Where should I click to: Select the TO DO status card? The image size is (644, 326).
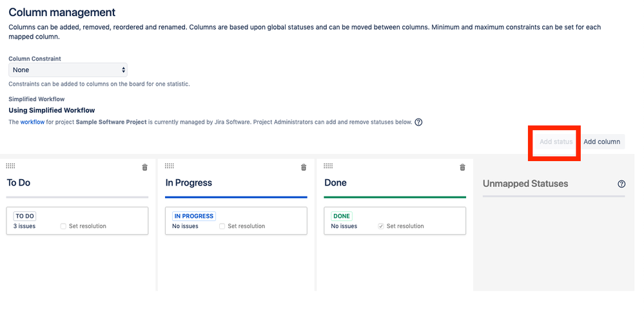click(x=77, y=220)
